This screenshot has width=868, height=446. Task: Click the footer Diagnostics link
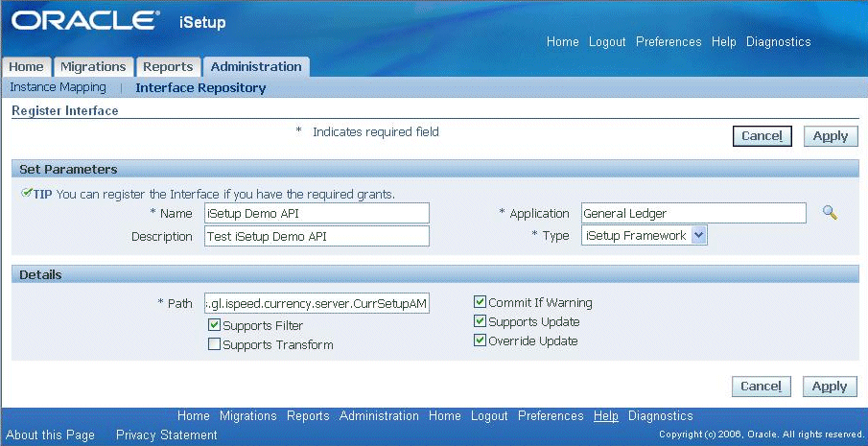point(661,415)
